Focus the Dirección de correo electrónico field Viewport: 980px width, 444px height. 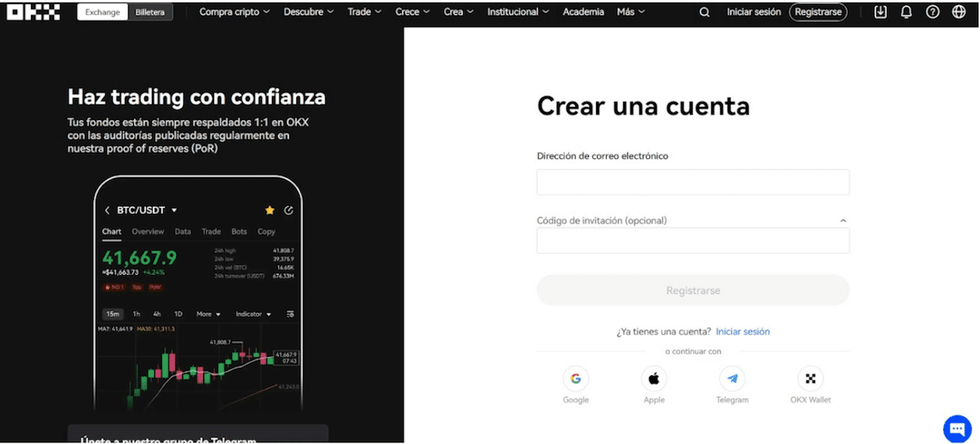[693, 182]
